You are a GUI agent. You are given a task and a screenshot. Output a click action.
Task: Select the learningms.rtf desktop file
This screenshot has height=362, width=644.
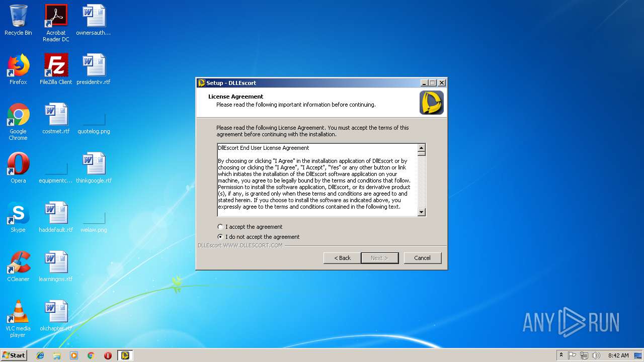point(56,266)
